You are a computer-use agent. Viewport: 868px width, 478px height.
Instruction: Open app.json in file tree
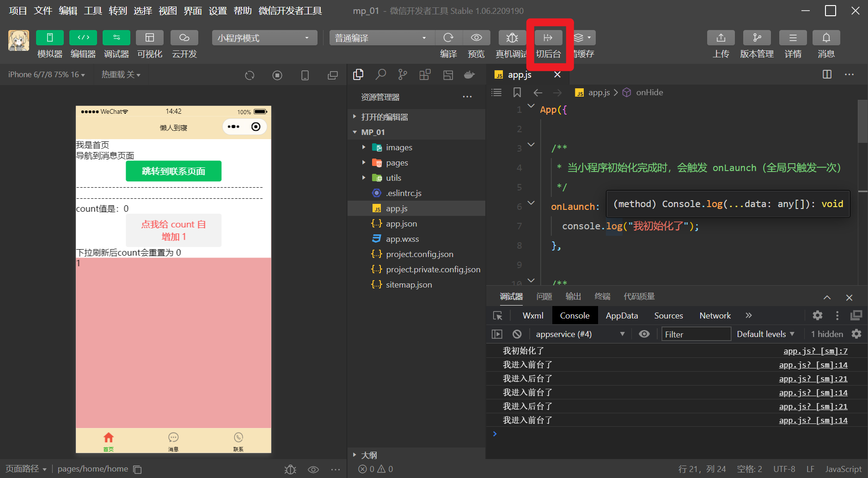416,224
